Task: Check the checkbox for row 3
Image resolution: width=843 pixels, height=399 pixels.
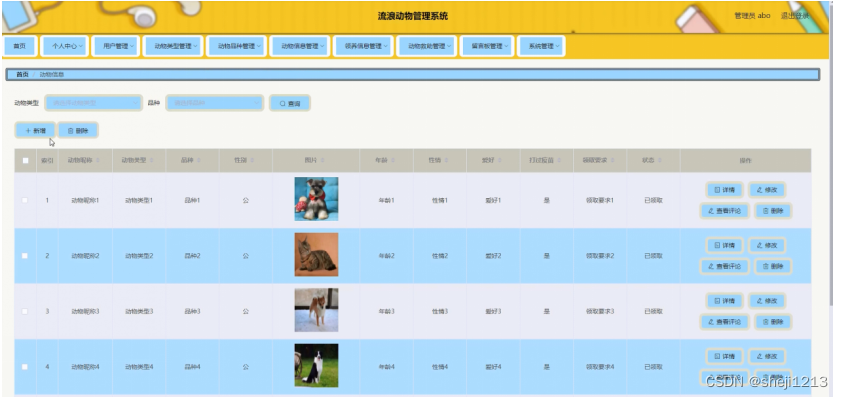Action: tap(25, 311)
